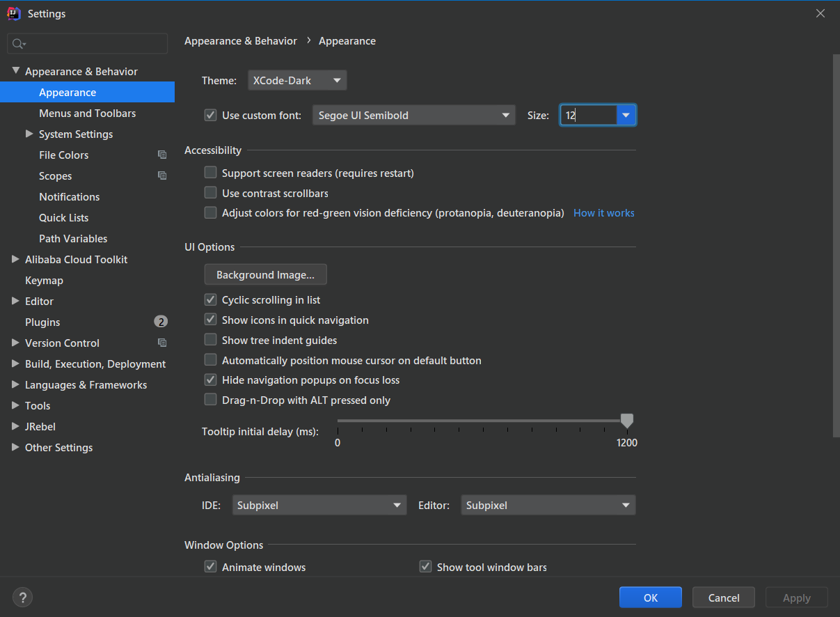Screen dimensions: 840x617
Task: Click the settings panel vertical scrollbar
Action: pyautogui.click(x=836, y=246)
